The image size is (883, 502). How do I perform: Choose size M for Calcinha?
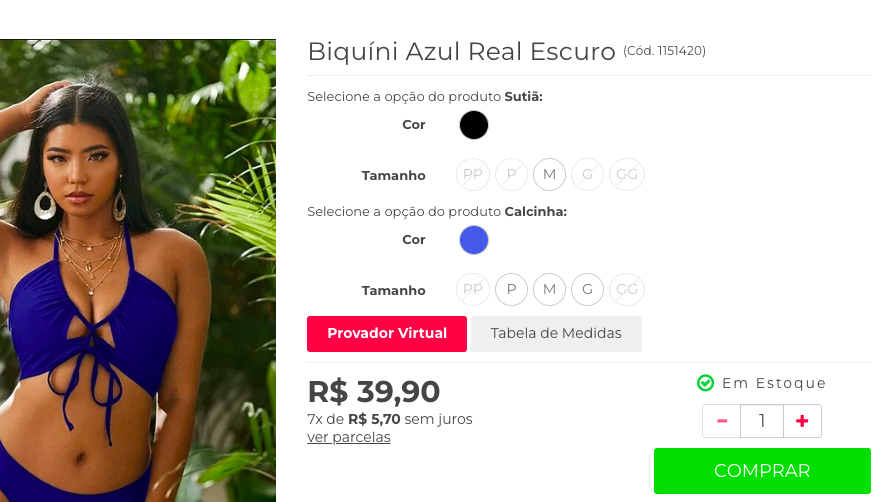(550, 290)
